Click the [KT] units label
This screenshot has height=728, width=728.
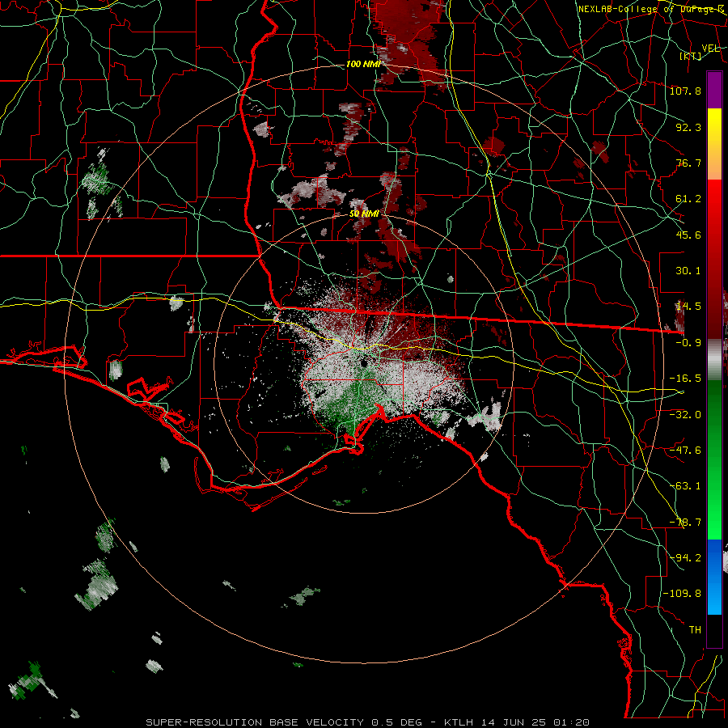(x=691, y=56)
